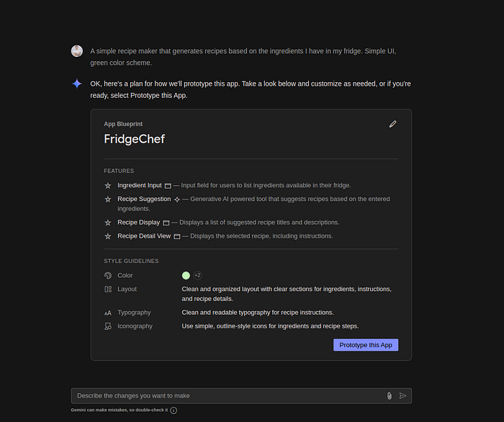Select the light green color swatch
Viewport: 504px width, 422px height.
pyautogui.click(x=186, y=275)
